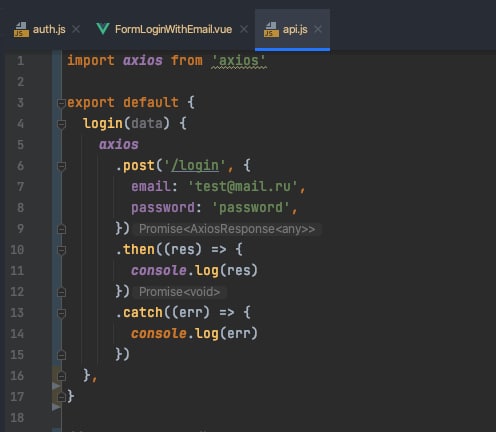The width and height of the screenshot is (496, 432).
Task: Switch to the FormLoginWithEmail.vue tab
Action: tap(173, 29)
